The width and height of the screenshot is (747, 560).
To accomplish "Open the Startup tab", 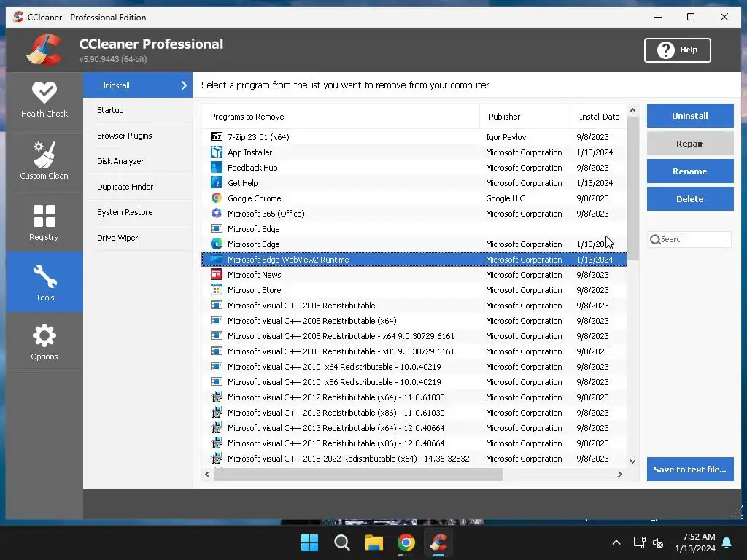I will click(138, 111).
